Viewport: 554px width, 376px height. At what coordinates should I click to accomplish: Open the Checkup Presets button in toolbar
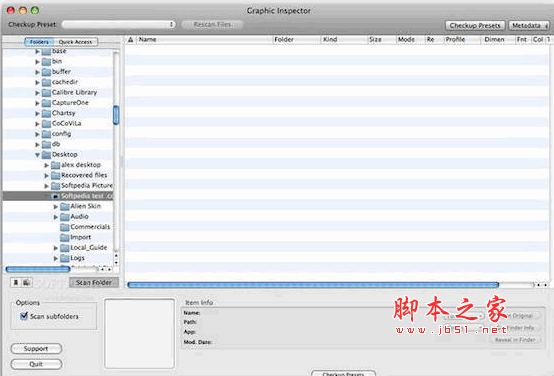(475, 25)
